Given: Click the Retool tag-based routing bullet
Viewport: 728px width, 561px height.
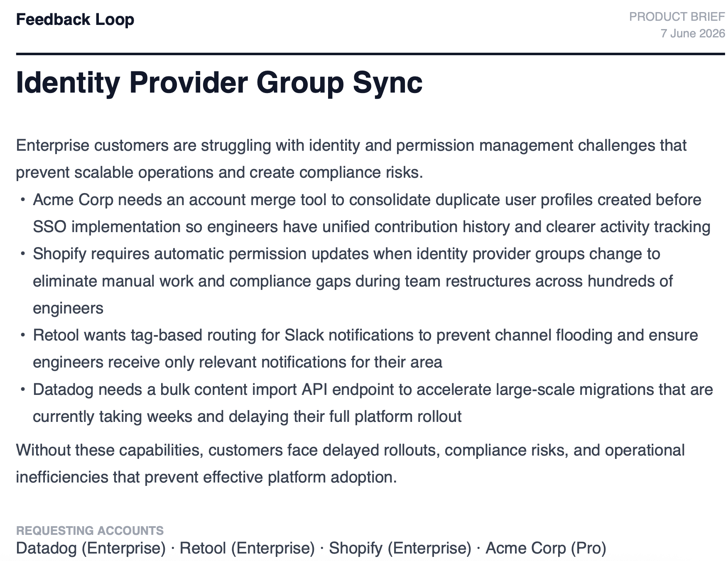Looking at the screenshot, I should tap(365, 349).
